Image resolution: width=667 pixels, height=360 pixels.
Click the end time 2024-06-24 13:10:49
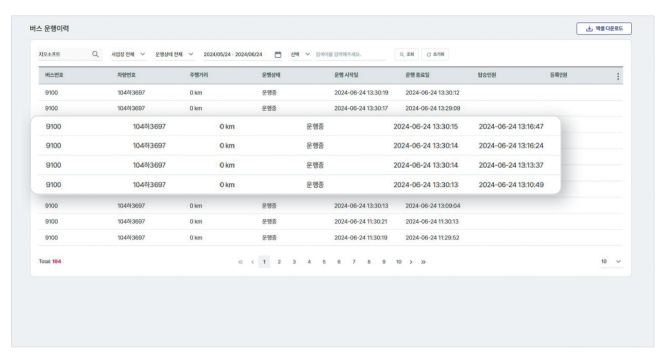511,185
